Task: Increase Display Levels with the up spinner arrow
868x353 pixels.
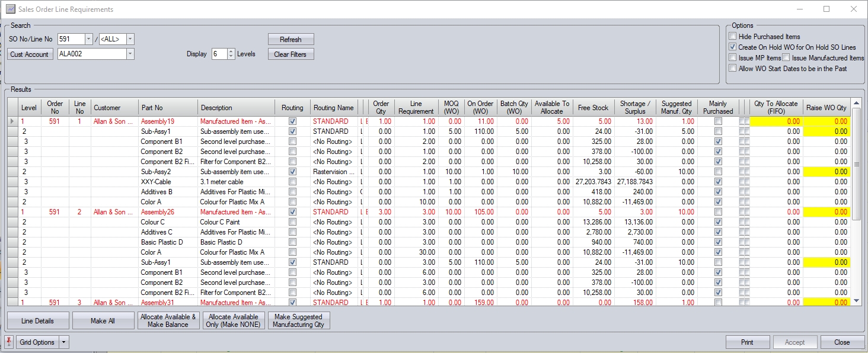Action: [x=231, y=51]
